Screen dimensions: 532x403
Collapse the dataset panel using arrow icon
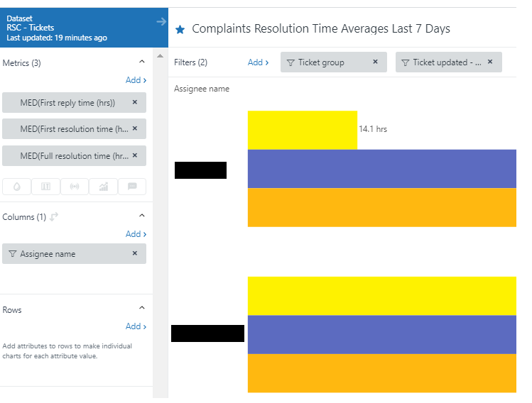pos(161,22)
